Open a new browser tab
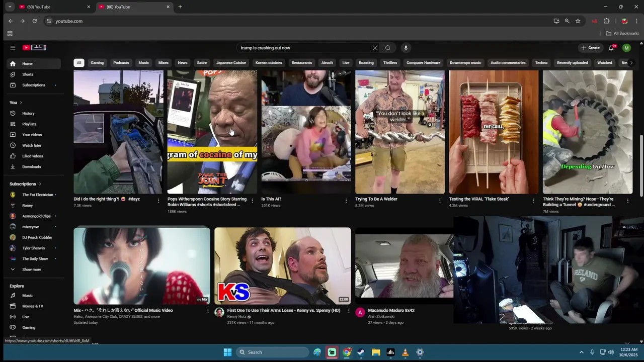Screen dimensions: 644x362 tap(180, 7)
